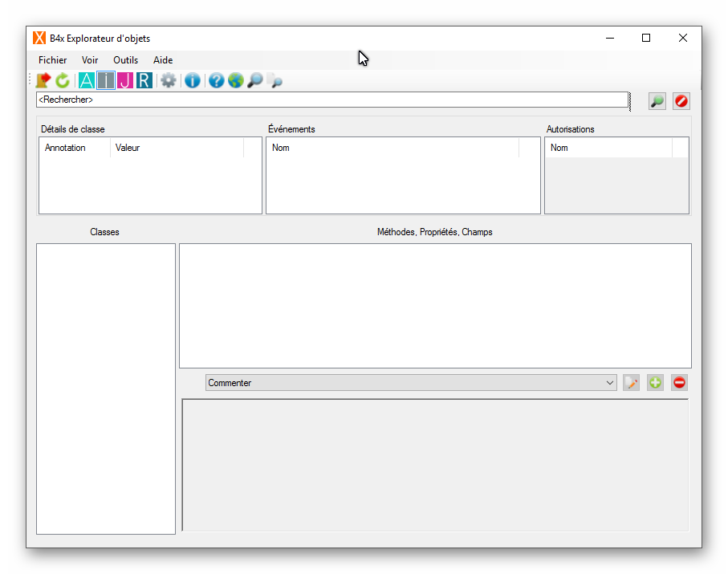This screenshot has height=574, width=728.
Task: Click the edit comment pencil icon
Action: tap(631, 383)
